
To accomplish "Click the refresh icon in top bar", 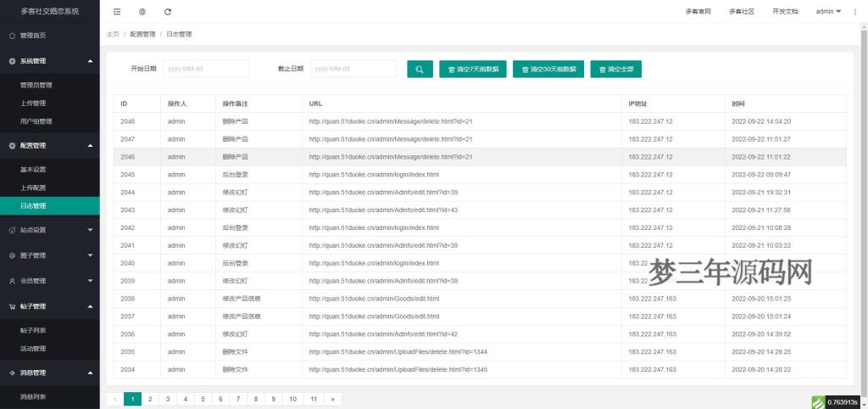I will [x=168, y=12].
